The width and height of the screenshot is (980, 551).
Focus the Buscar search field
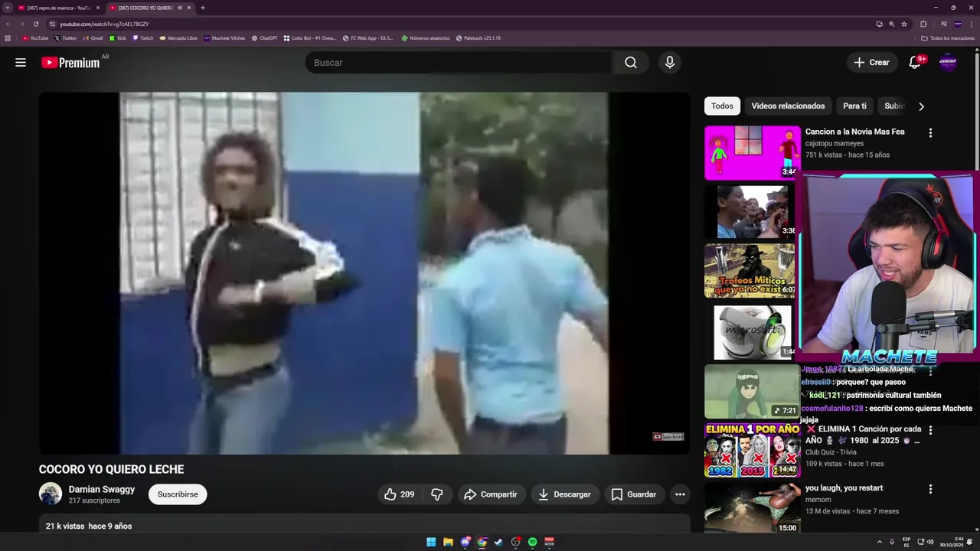pos(459,63)
